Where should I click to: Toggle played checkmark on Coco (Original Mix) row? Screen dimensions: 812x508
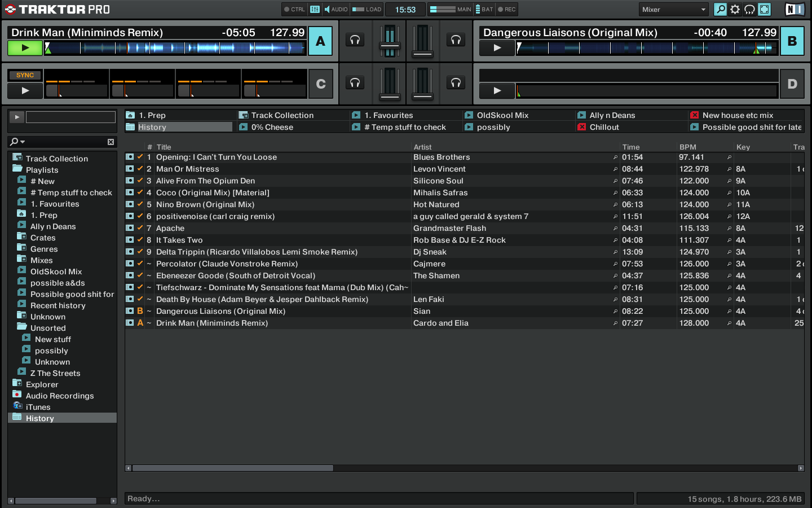coord(140,192)
